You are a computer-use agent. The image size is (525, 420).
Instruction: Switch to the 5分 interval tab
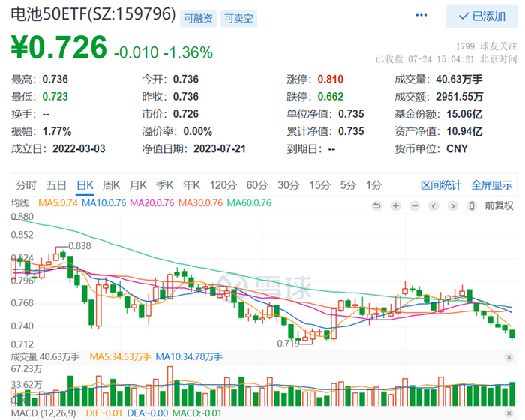point(348,185)
